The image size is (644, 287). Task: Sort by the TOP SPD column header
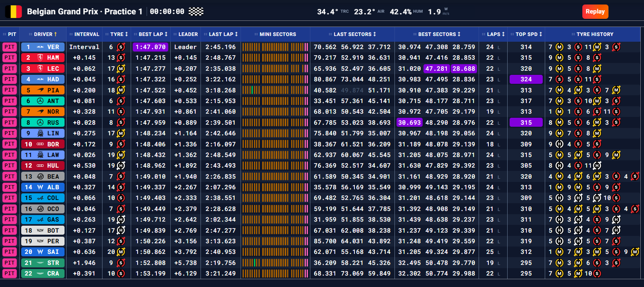[x=526, y=34]
